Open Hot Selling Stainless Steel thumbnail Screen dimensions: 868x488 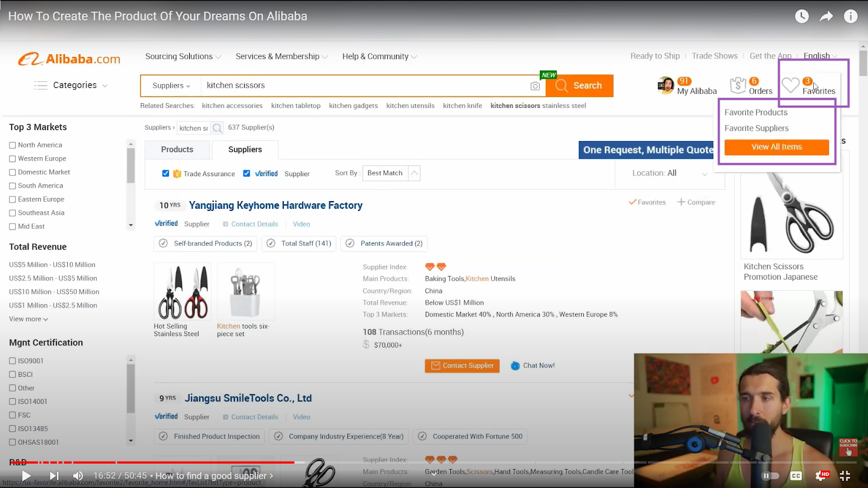click(182, 292)
